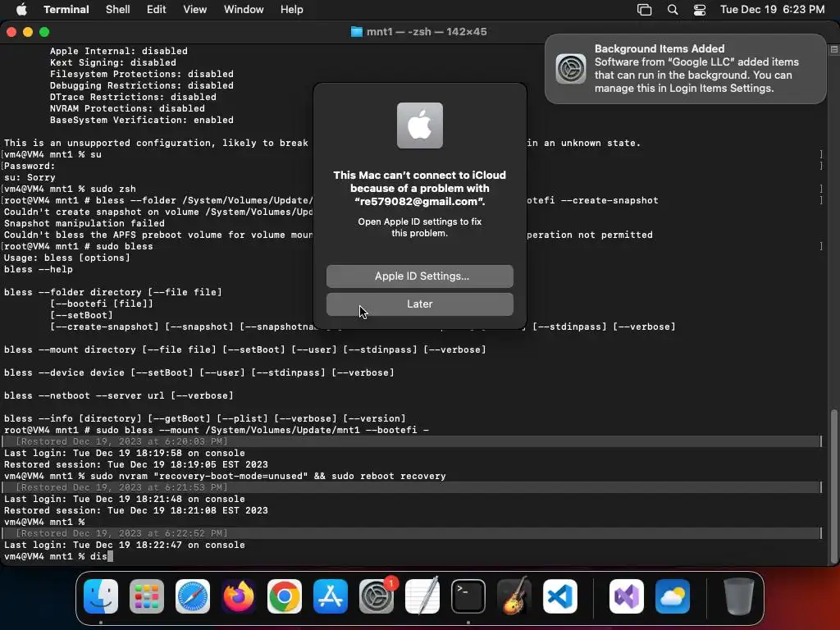Click 'bless --info [directory]' usage line
The height and width of the screenshot is (630, 840).
pos(204,419)
